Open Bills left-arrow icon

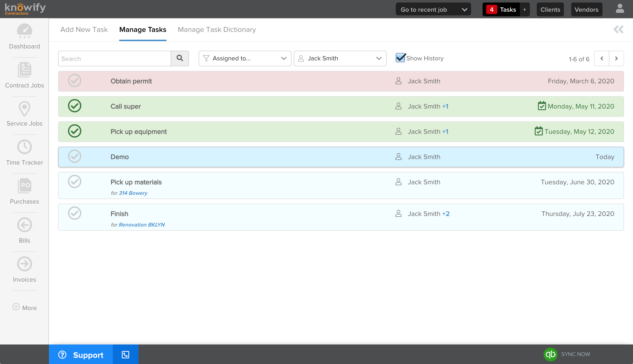[x=25, y=225]
